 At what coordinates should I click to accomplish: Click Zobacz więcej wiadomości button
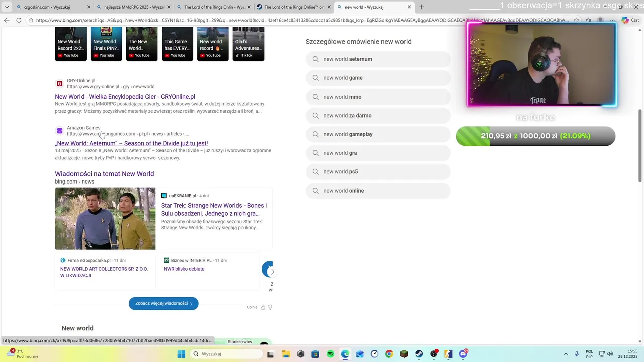point(164,303)
